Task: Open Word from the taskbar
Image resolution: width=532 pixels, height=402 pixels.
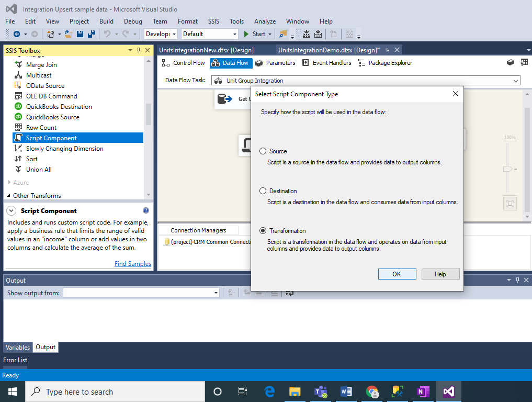Action: 346,392
